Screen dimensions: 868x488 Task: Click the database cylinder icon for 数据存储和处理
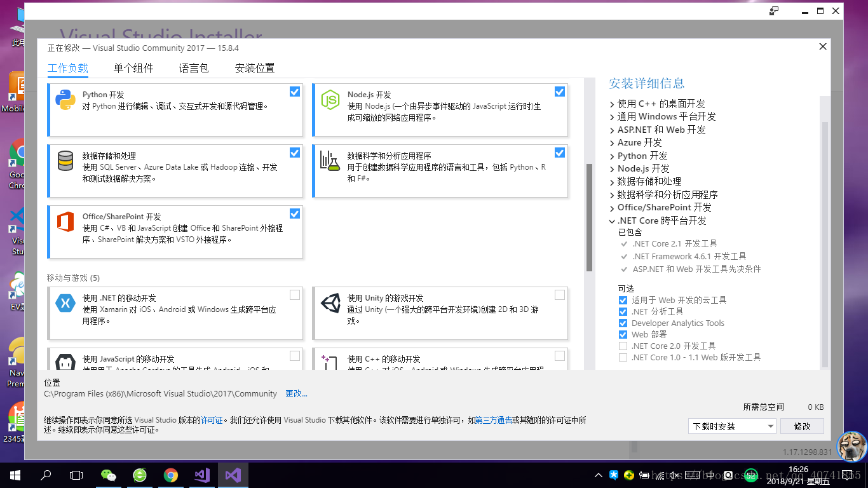point(65,161)
